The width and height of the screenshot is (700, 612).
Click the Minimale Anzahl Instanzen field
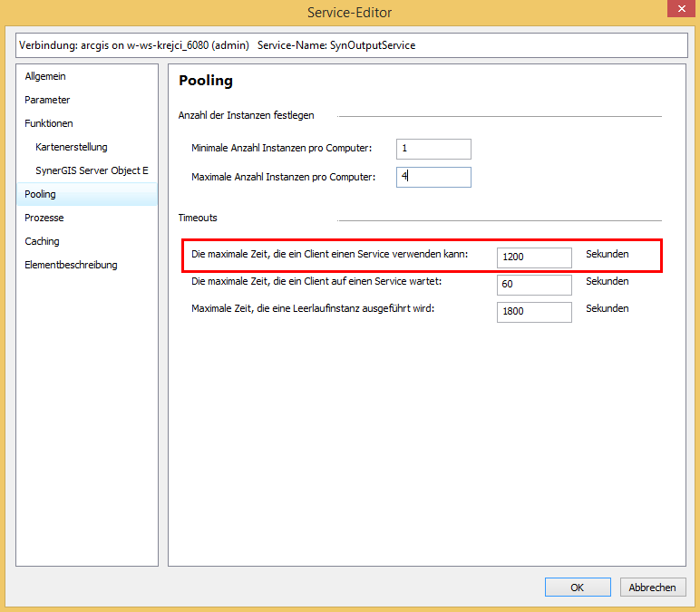[433, 149]
